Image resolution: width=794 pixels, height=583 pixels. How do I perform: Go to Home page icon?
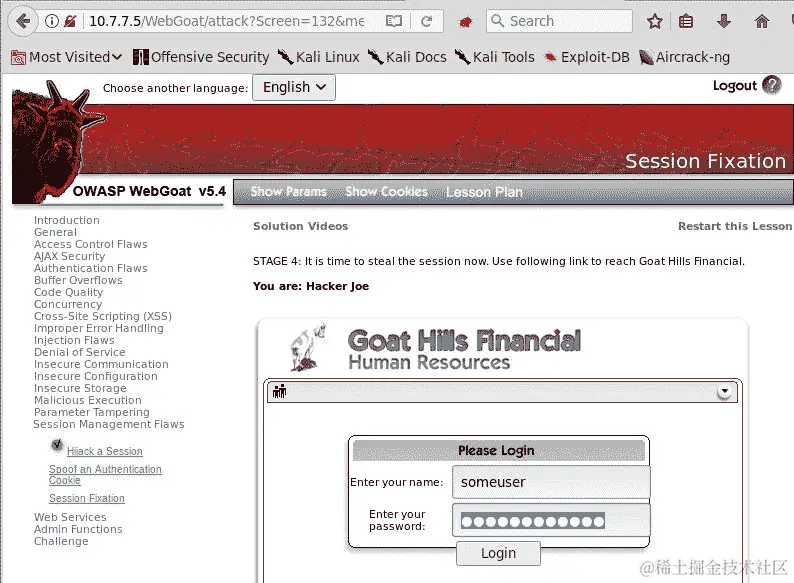[762, 21]
